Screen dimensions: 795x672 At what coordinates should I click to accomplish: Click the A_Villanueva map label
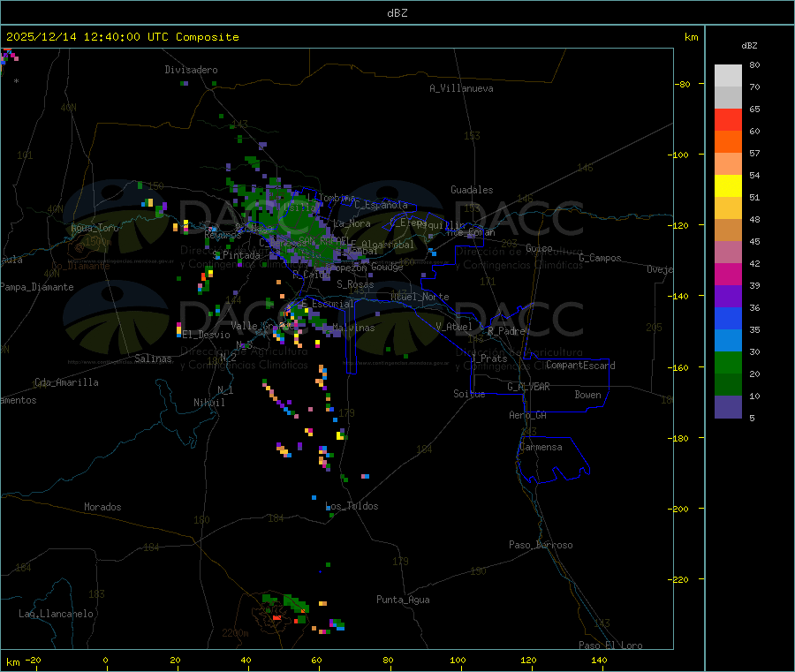(461, 88)
